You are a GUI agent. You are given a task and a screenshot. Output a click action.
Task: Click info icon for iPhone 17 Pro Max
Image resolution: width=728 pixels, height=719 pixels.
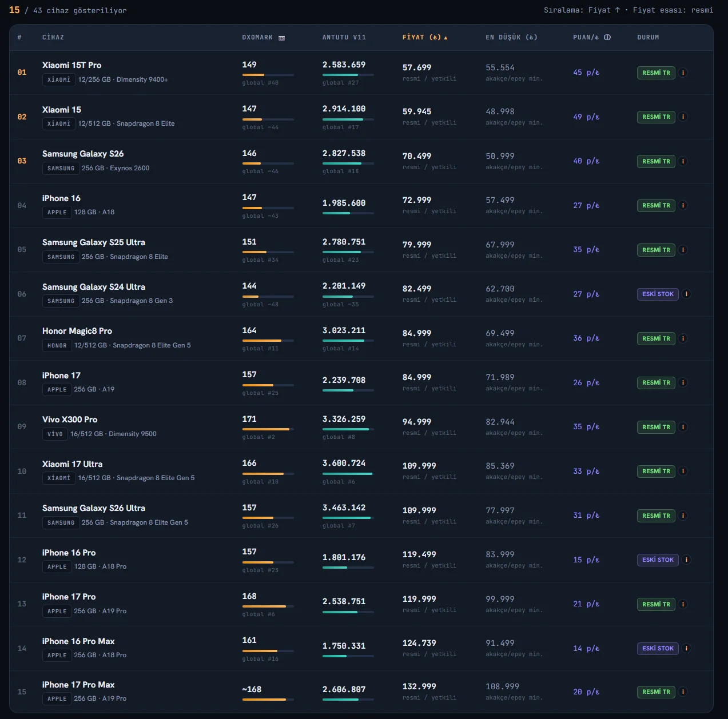(683, 692)
